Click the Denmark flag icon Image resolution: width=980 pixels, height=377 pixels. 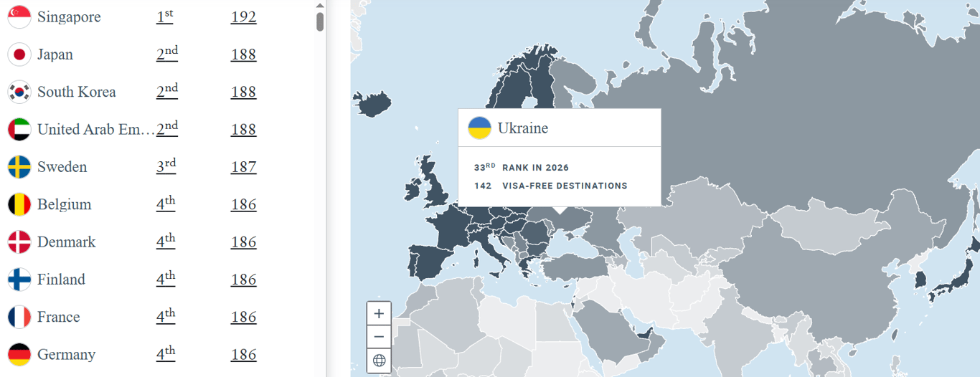click(x=19, y=242)
